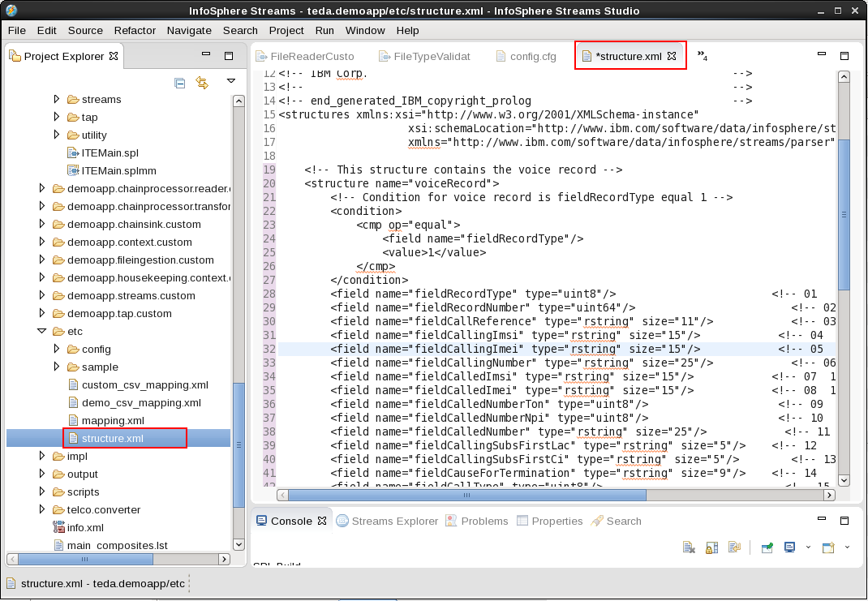The width and height of the screenshot is (868, 601).
Task: Open the Source menu
Action: coord(85,31)
